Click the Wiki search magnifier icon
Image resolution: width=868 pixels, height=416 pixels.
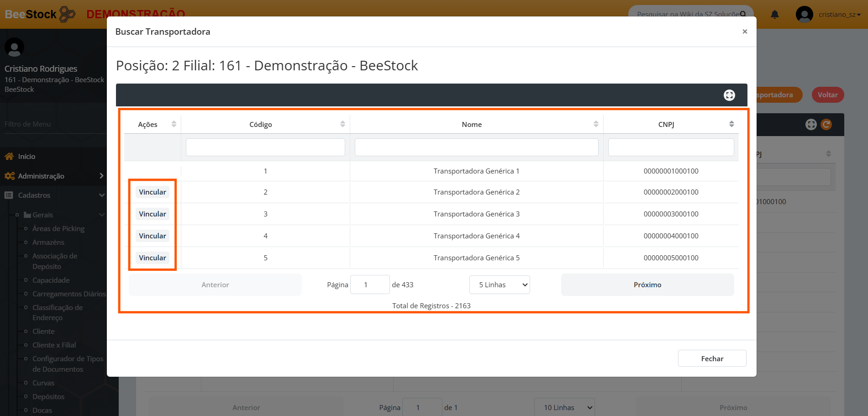click(x=743, y=14)
